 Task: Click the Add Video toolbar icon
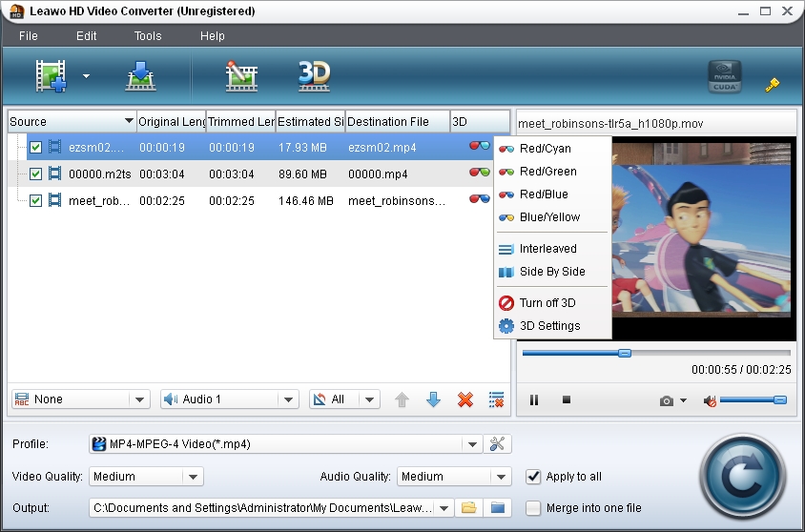tap(51, 76)
